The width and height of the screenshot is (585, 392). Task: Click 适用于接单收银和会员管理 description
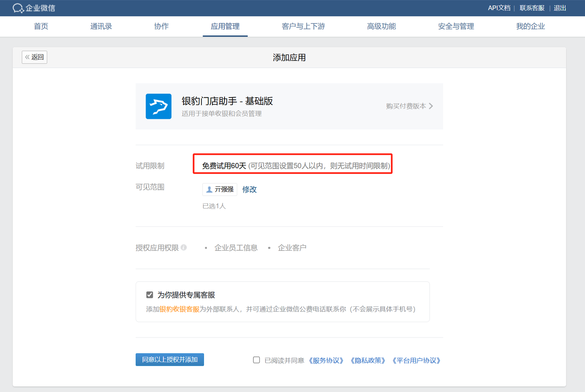[x=222, y=113]
